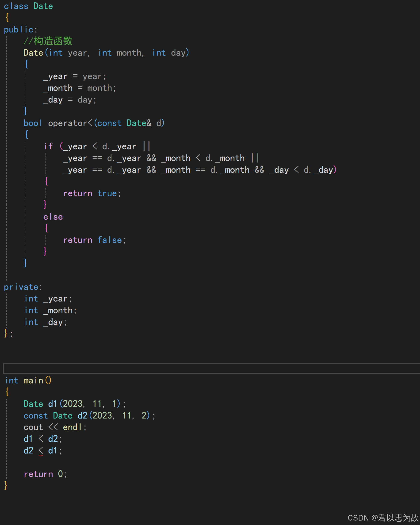The image size is (420, 525).
Task: Click the Date constructor signature line
Action: 106,53
